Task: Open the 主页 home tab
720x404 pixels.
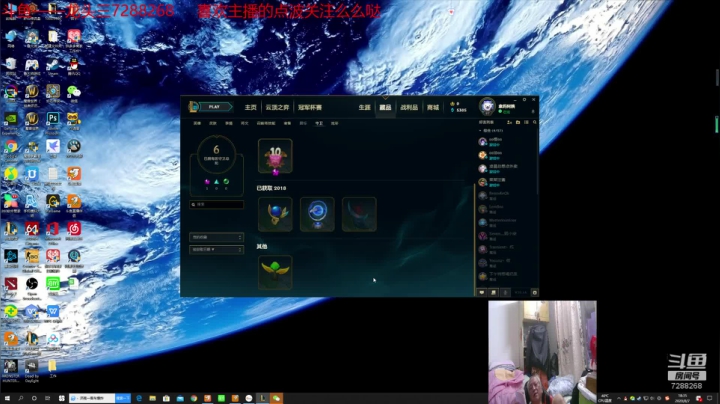Action: click(250, 107)
